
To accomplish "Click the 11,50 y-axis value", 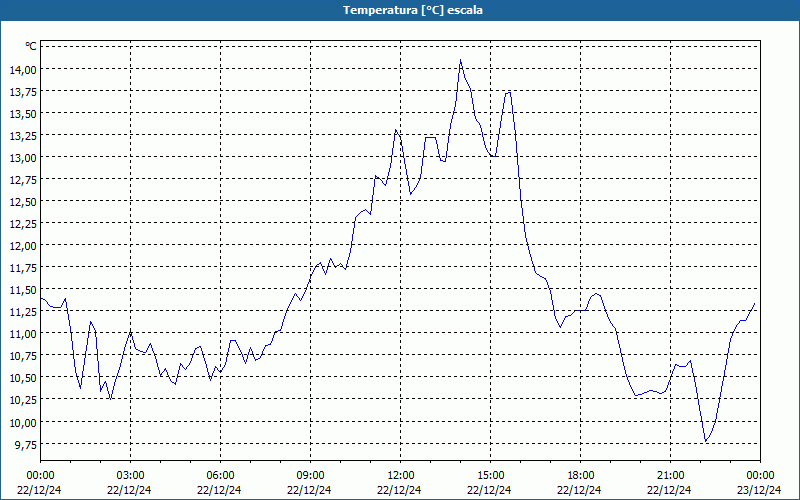I will (x=23, y=289).
